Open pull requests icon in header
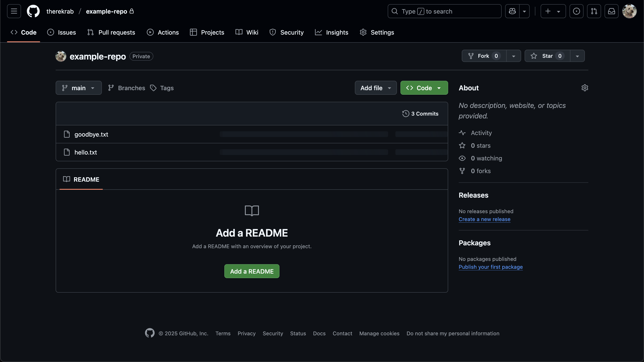 (x=594, y=11)
